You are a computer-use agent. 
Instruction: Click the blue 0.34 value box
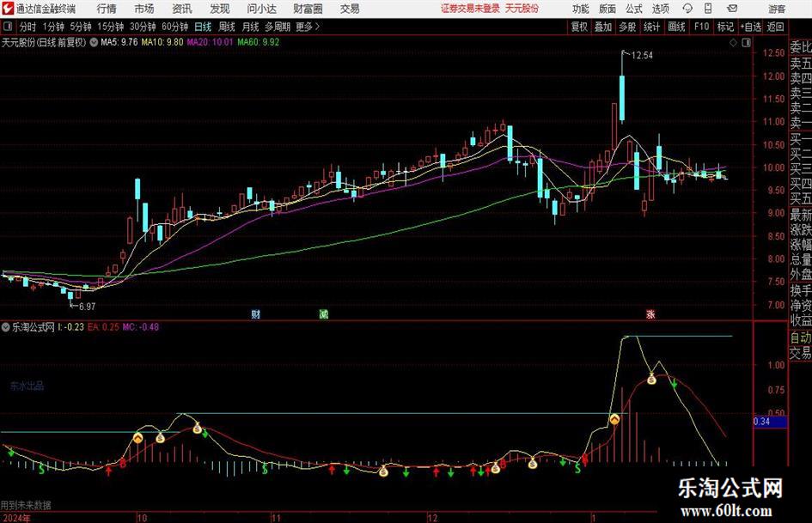click(x=770, y=422)
